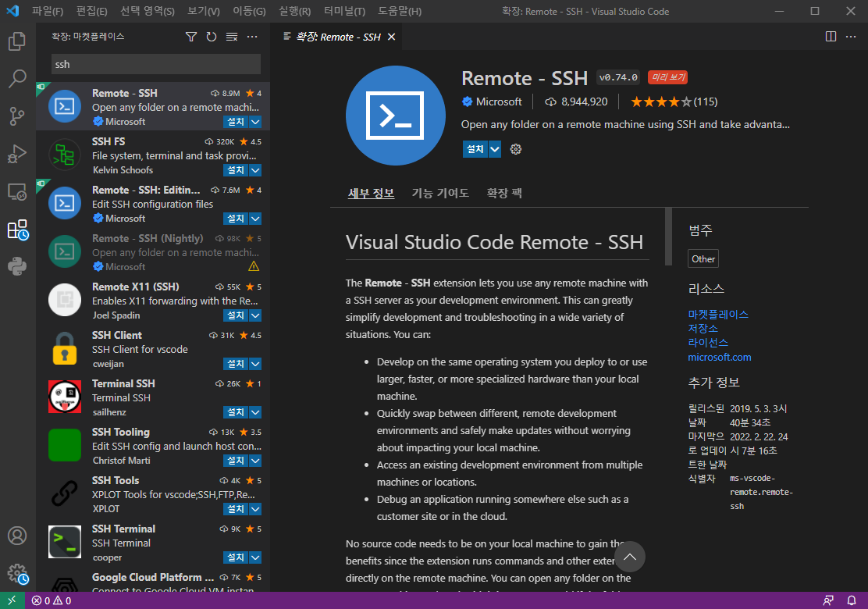
Task: Install SSH Terminal by cooper
Action: (x=235, y=557)
